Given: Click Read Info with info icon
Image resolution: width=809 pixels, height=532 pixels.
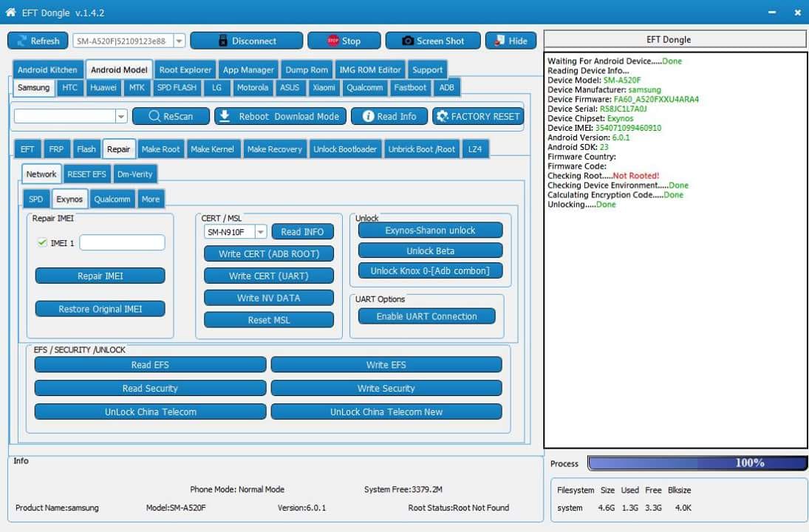Looking at the screenshot, I should (389, 116).
